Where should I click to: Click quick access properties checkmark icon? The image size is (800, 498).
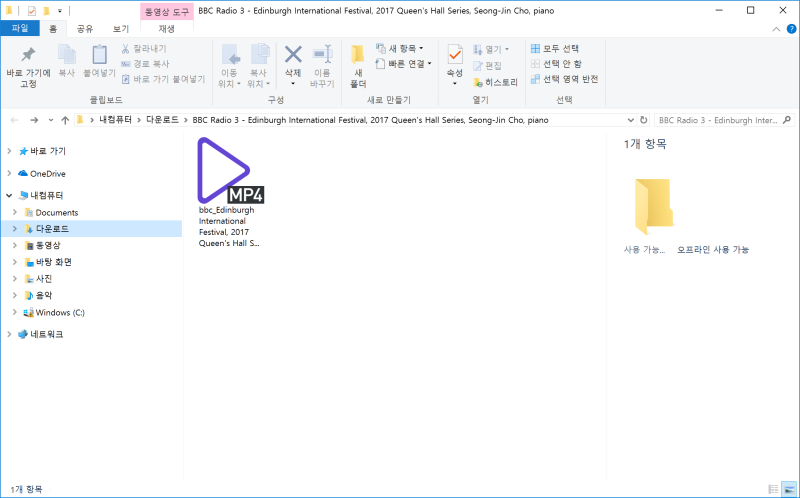[32, 11]
